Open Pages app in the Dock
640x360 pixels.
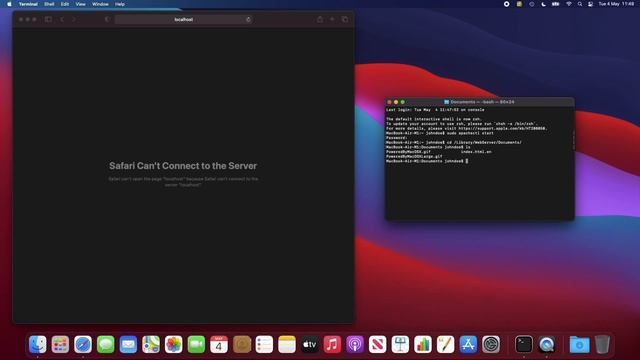tap(445, 344)
